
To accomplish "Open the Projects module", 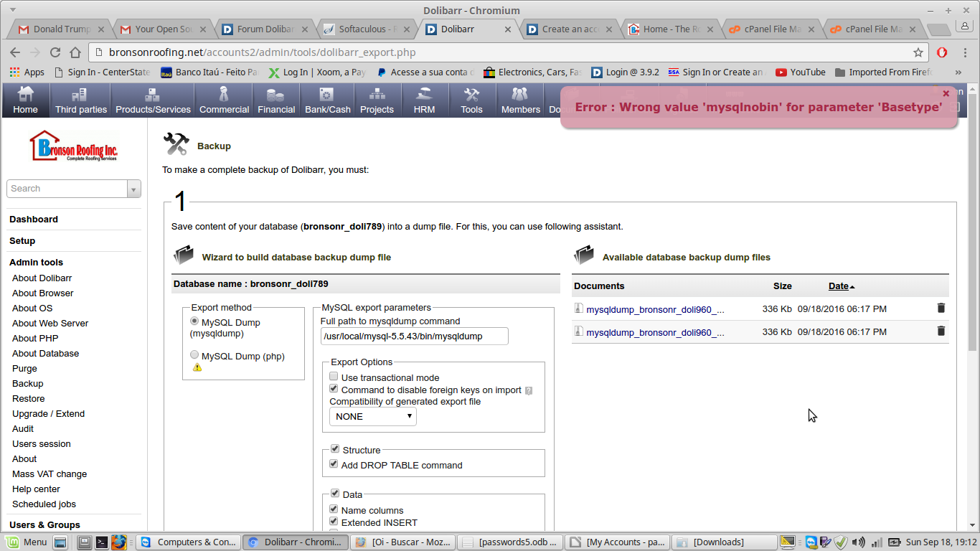I will click(x=377, y=100).
